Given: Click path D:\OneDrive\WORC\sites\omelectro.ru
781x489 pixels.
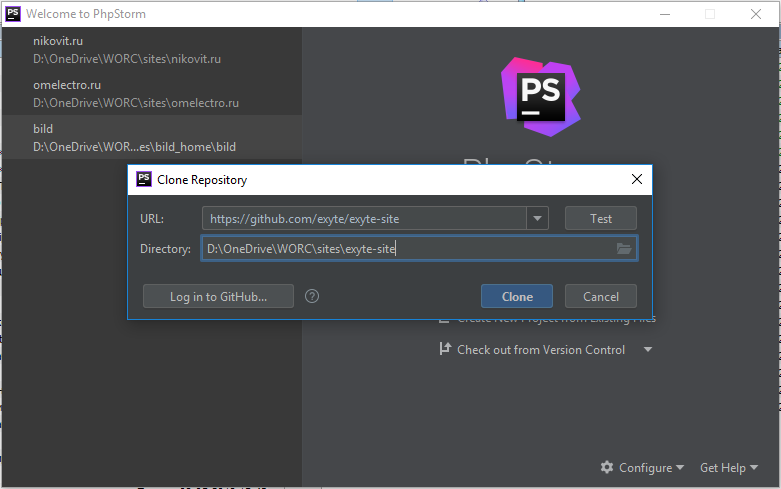Looking at the screenshot, I should point(136,103).
